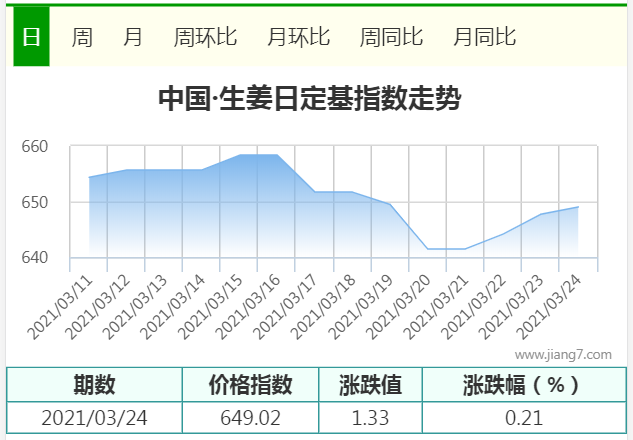Viewport: 633px width, 440px height.
Task: Click the 2021/03/14 x-axis date label
Action: [173, 308]
